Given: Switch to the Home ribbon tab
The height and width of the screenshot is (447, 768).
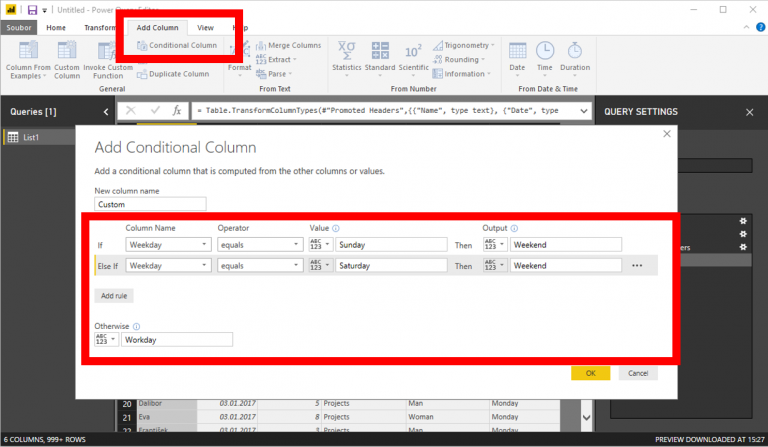Looking at the screenshot, I should 56,27.
